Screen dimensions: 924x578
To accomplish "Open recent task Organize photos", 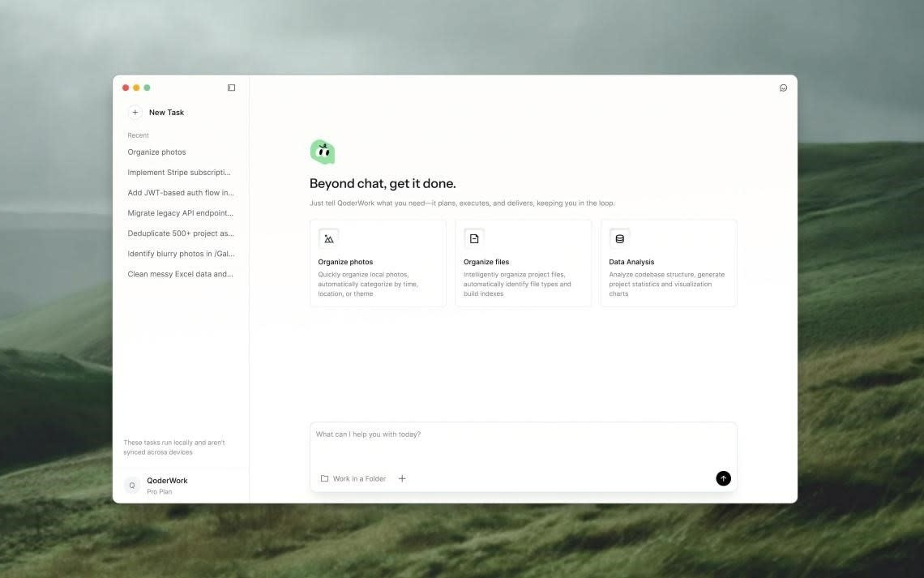I will click(x=156, y=152).
